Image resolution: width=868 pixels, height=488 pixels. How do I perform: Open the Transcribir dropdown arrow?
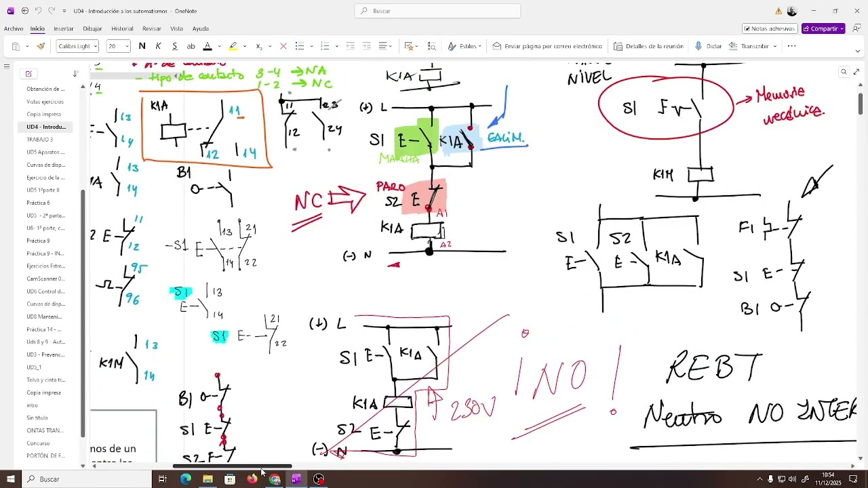774,46
